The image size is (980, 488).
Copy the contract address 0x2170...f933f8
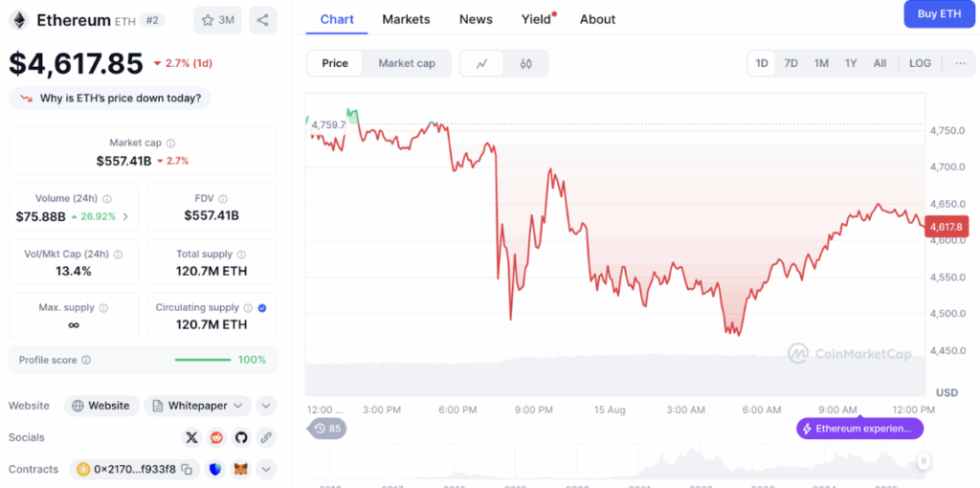[188, 470]
